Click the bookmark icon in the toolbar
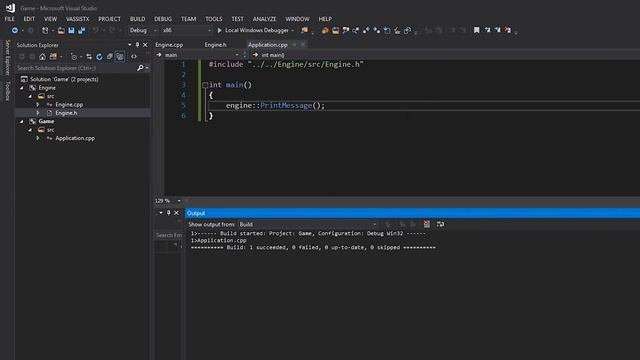The width and height of the screenshot is (640, 360). (476, 30)
